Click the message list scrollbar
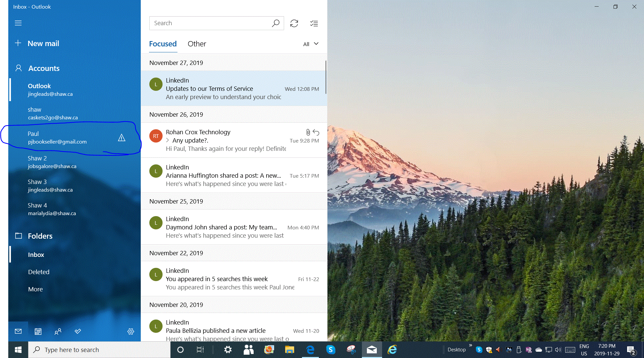 326,77
